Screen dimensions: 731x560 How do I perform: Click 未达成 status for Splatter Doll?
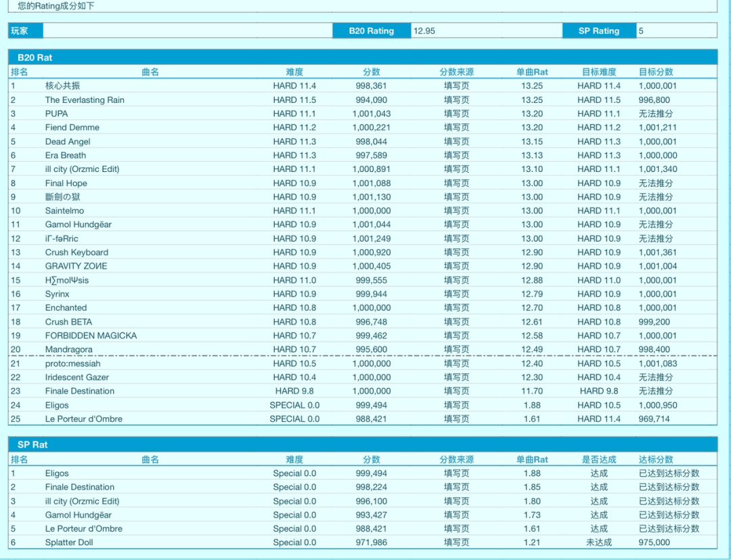[x=599, y=542]
